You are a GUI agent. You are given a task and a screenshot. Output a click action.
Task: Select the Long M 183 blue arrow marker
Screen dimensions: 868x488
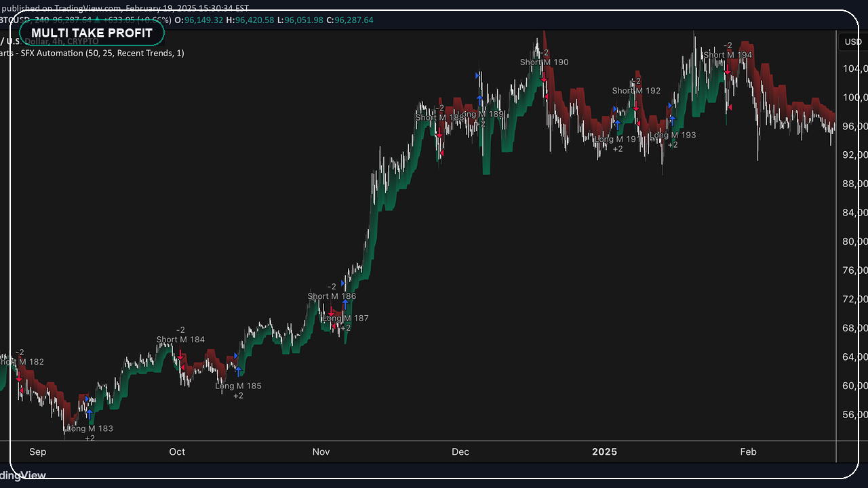point(90,414)
